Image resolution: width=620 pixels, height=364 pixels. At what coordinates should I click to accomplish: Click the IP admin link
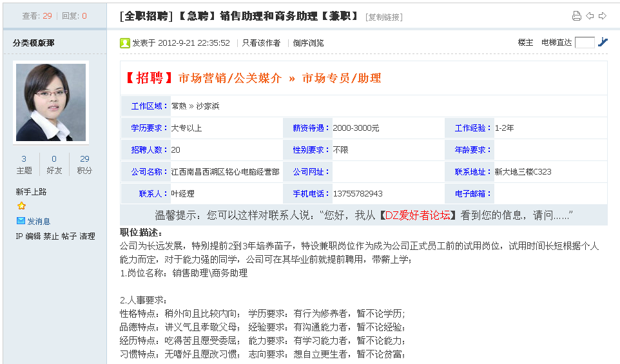[x=19, y=236]
